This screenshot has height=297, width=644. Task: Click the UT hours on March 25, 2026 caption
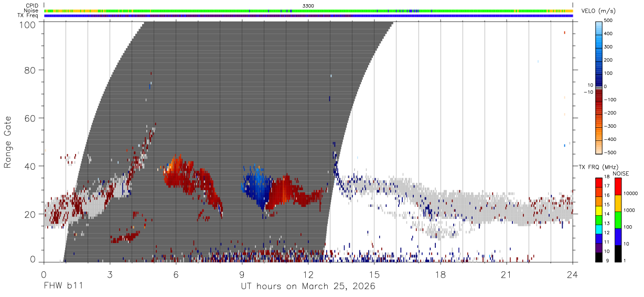click(308, 287)
